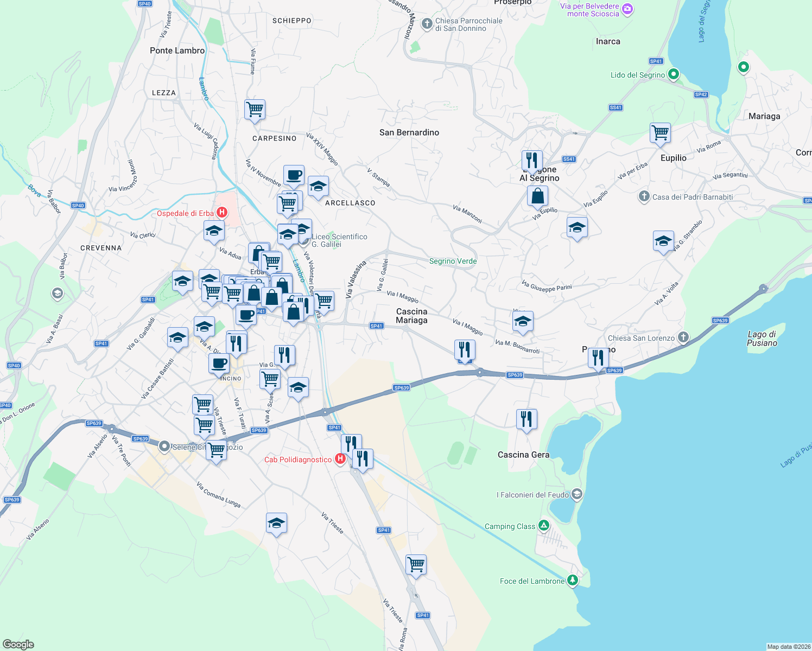This screenshot has width=812, height=651.
Task: Click the SS41 road label near Eupilio
Action: (x=568, y=159)
